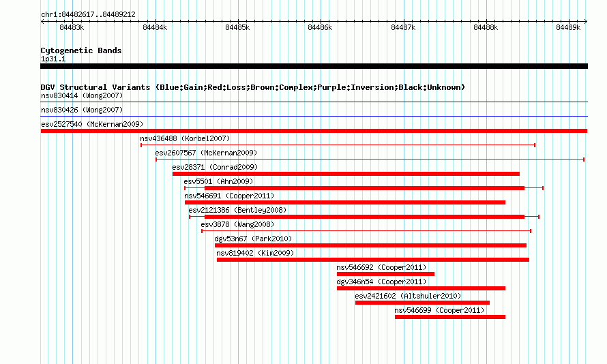Click the 84486k ruler tick label
Image resolution: width=607 pixels, height=364 pixels.
click(x=320, y=27)
